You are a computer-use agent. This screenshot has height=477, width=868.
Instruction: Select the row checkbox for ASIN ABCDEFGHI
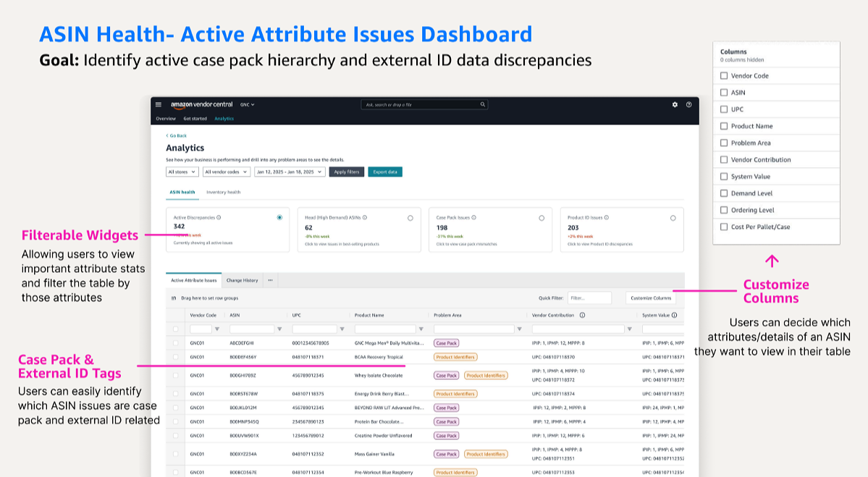pyautogui.click(x=175, y=343)
